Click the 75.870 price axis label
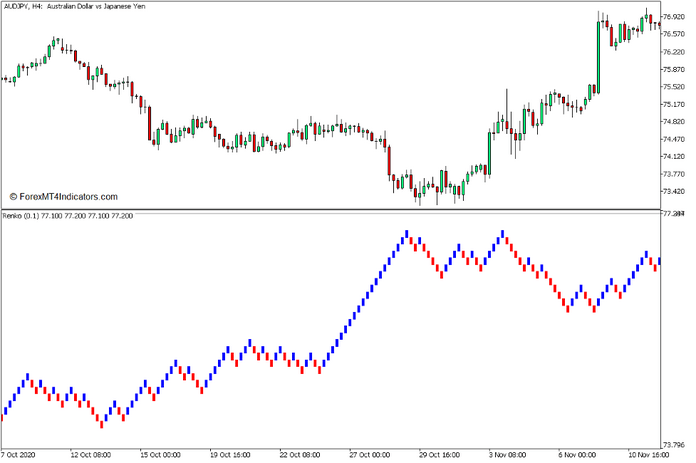 (x=674, y=69)
